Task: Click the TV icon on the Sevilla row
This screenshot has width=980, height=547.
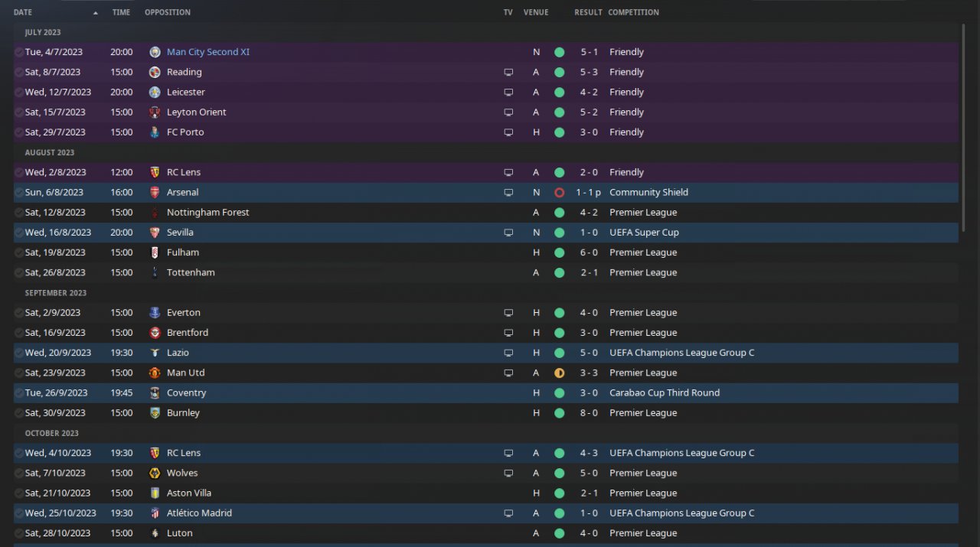Action: coord(508,233)
